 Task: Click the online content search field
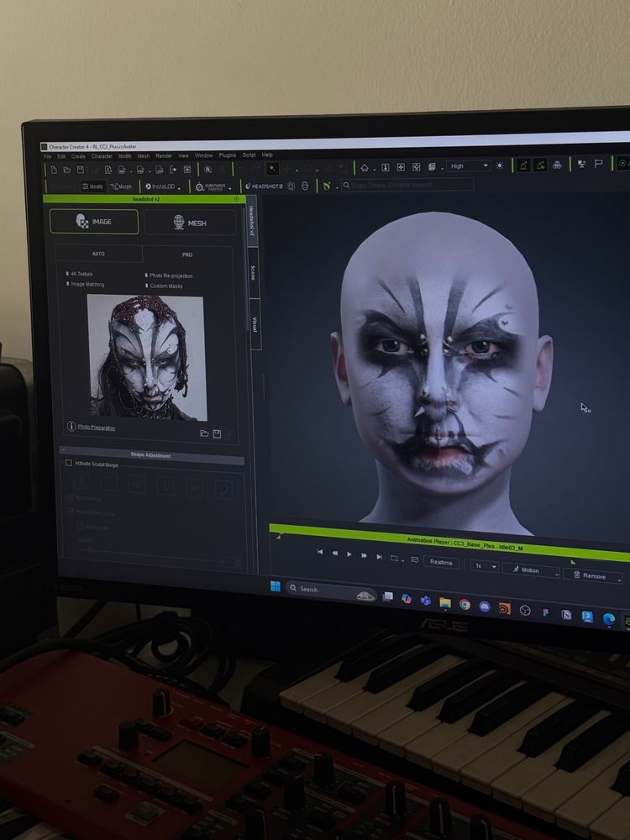[x=407, y=185]
